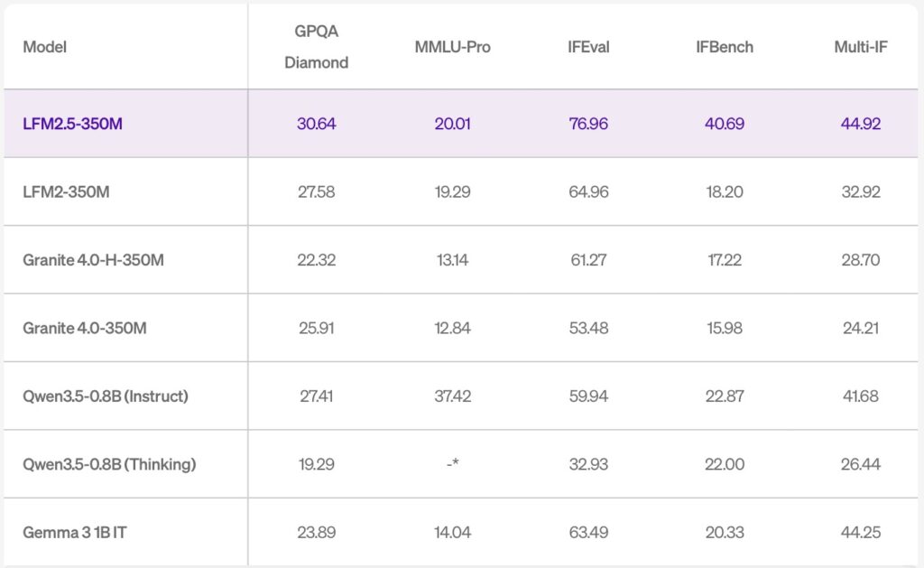Image resolution: width=924 pixels, height=568 pixels.
Task: Click the 76.96 IFEval score cell
Action: coord(588,124)
